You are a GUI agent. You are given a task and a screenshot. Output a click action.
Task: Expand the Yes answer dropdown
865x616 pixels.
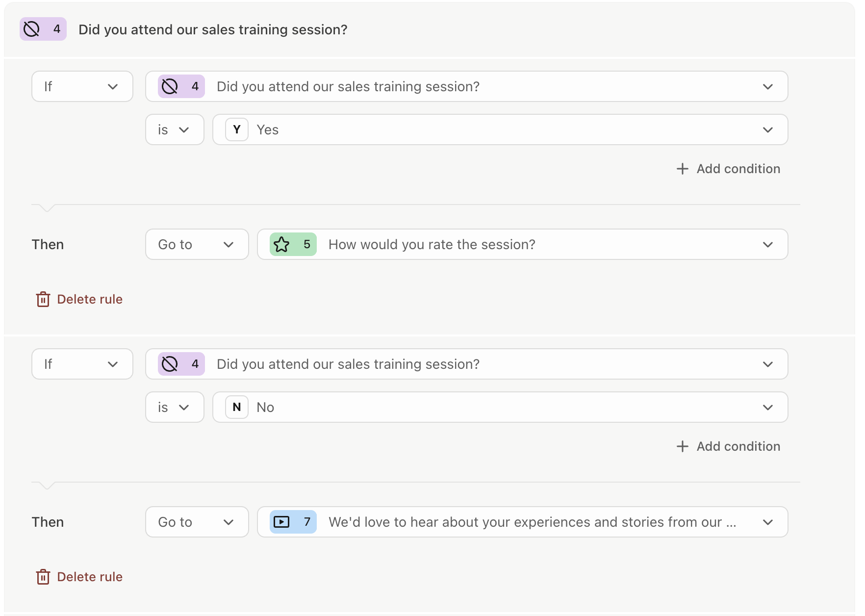point(500,129)
